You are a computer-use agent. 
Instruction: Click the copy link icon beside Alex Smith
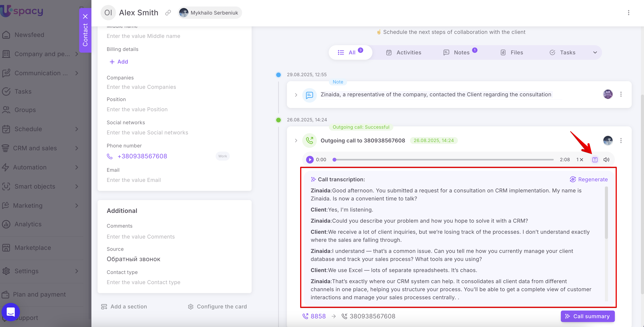click(x=168, y=12)
